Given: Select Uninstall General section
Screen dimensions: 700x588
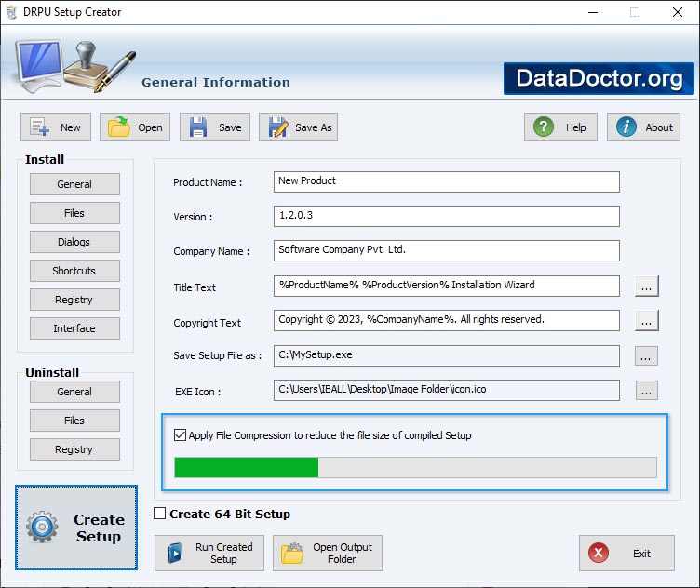Looking at the screenshot, I should click(x=74, y=392).
